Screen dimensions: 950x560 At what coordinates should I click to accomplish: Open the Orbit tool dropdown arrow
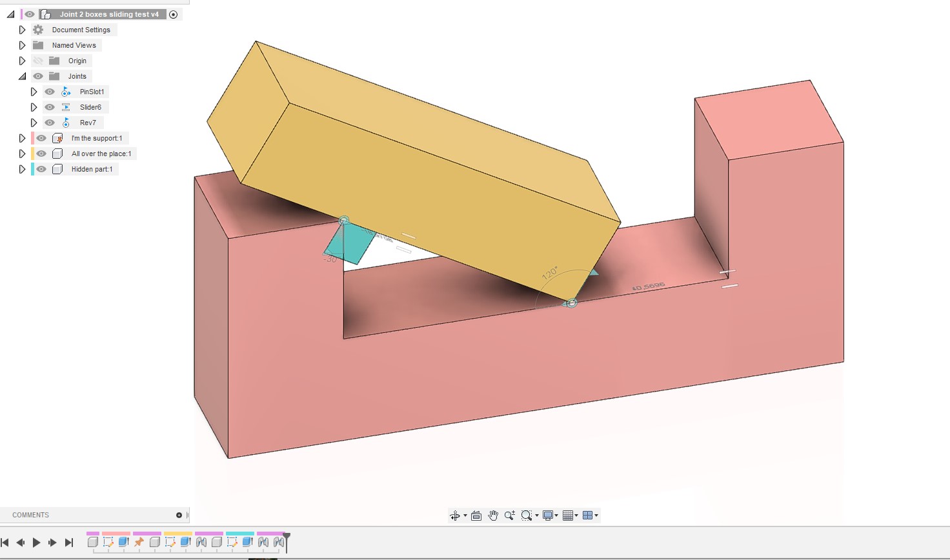click(465, 515)
